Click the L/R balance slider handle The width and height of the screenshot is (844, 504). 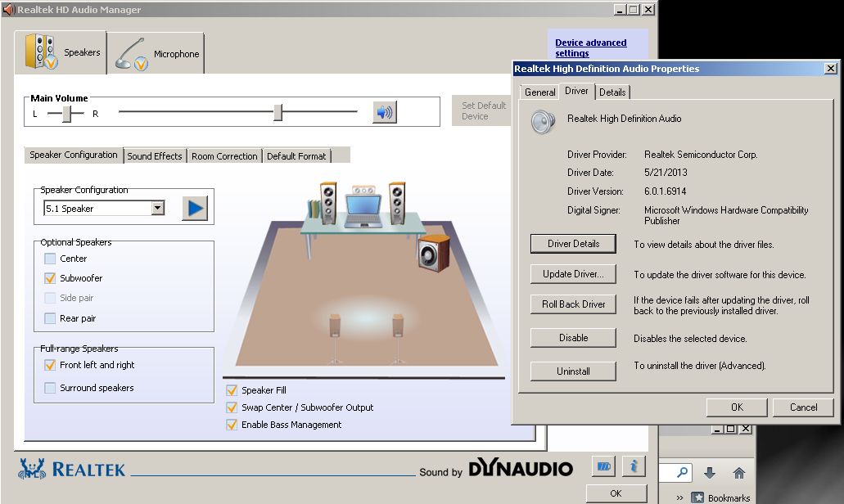pyautogui.click(x=67, y=114)
